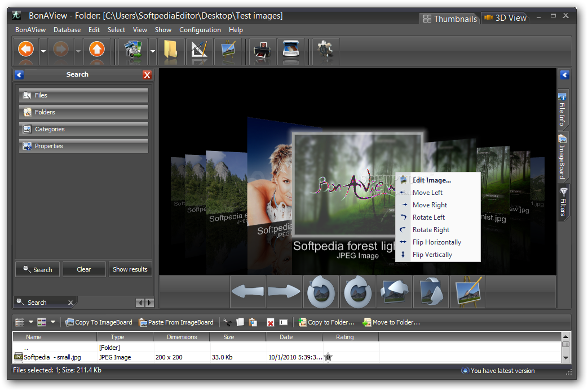
Task: Click the Search button
Action: [x=38, y=269]
